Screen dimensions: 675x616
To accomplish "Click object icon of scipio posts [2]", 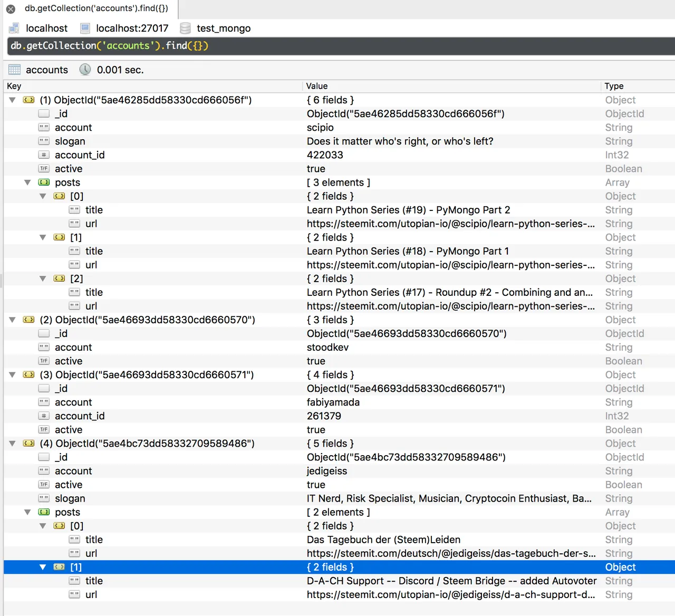I will [x=59, y=278].
